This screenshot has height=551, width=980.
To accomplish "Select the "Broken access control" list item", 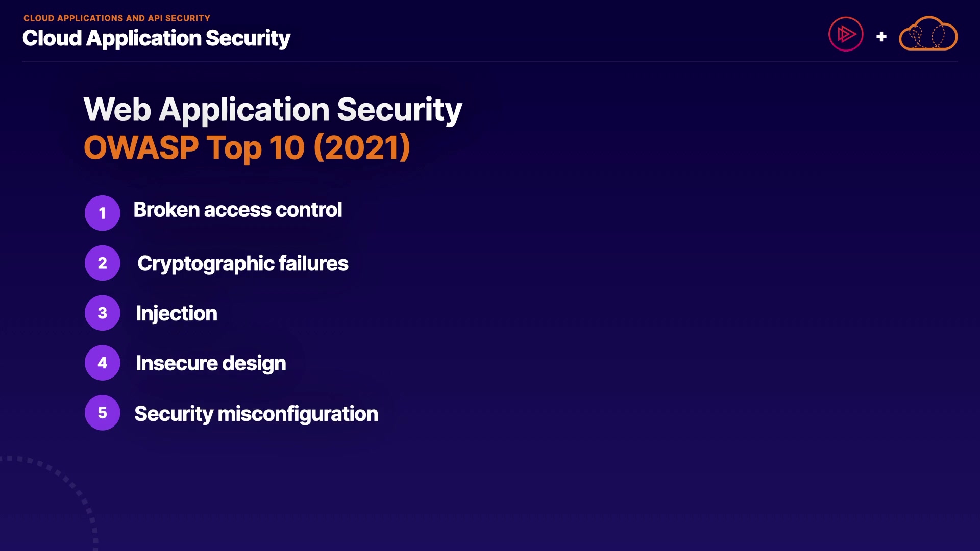I will pyautogui.click(x=237, y=210).
